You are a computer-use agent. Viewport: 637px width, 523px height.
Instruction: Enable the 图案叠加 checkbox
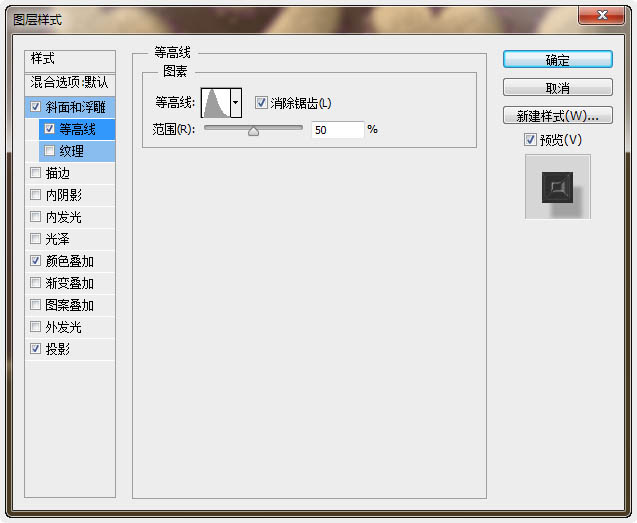tap(35, 304)
